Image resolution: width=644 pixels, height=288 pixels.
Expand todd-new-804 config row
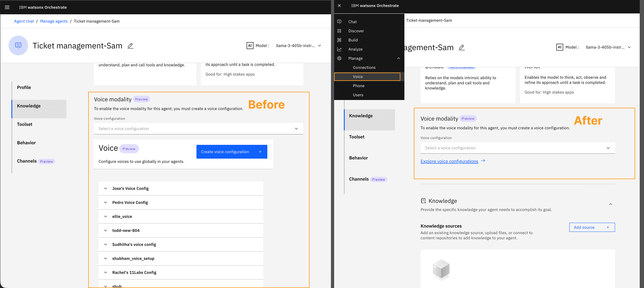(x=106, y=231)
